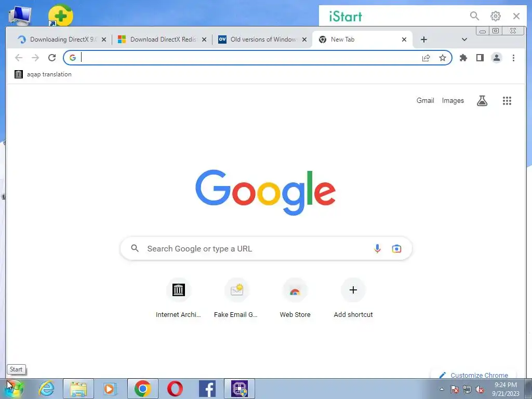Minimize the Chrome window
The width and height of the screenshot is (532, 399).
tap(483, 31)
